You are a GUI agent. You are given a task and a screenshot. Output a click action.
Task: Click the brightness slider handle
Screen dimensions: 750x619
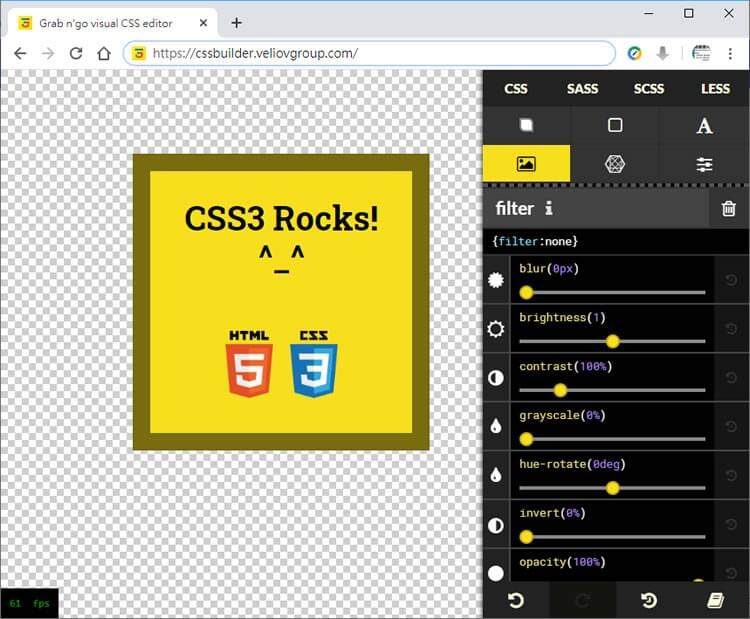coord(612,341)
